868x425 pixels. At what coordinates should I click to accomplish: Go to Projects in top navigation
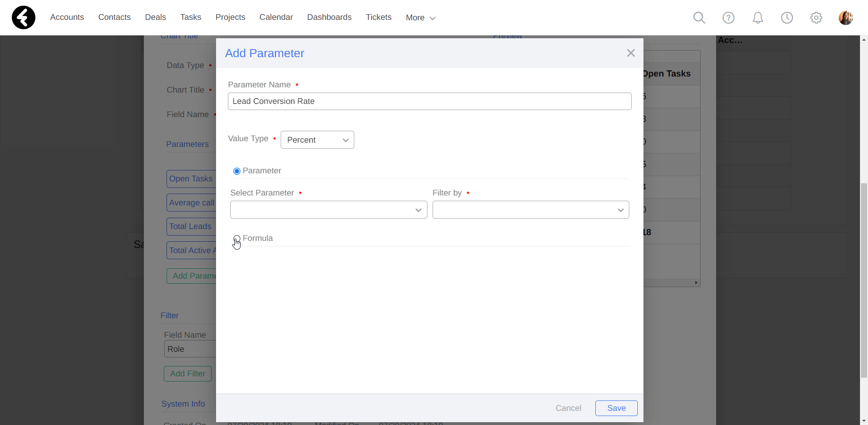(230, 17)
